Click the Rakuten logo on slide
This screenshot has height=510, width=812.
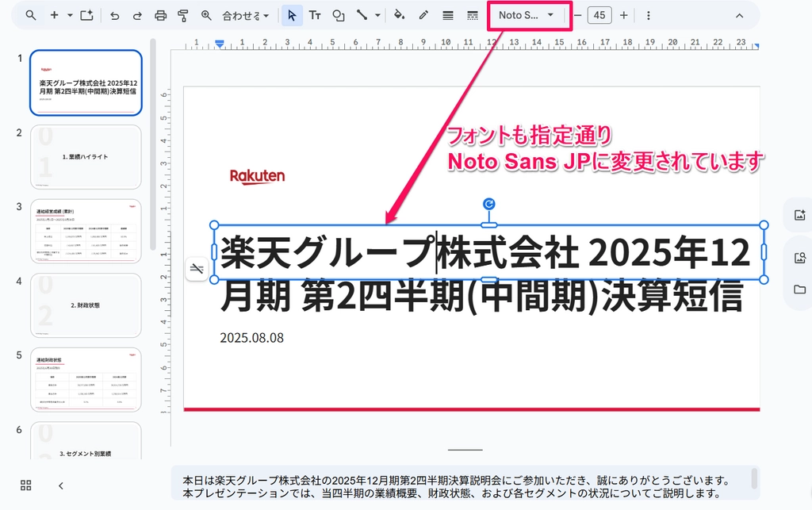258,177
